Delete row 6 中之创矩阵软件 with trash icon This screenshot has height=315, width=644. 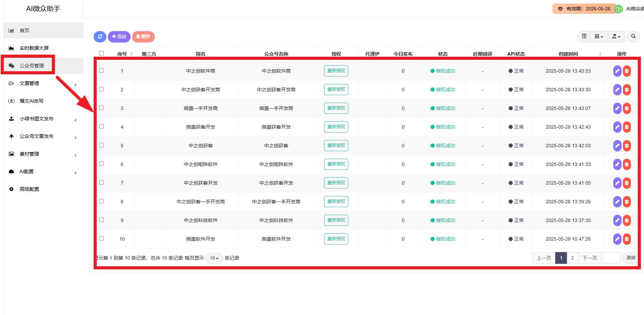point(627,164)
